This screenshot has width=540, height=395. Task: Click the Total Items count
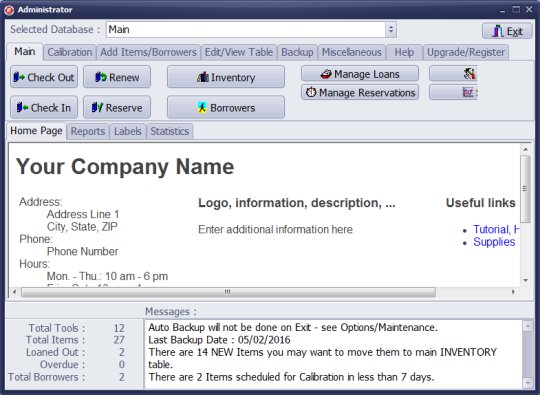pyautogui.click(x=119, y=340)
